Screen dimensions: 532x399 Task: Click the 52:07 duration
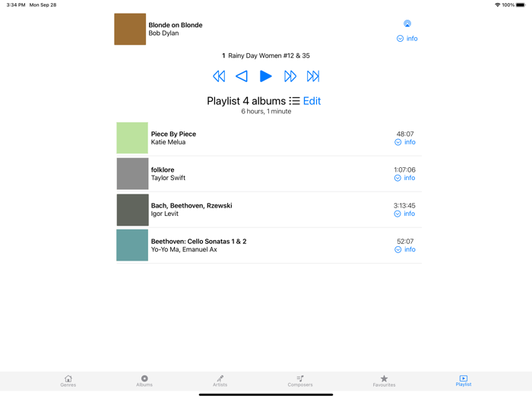[x=405, y=241]
